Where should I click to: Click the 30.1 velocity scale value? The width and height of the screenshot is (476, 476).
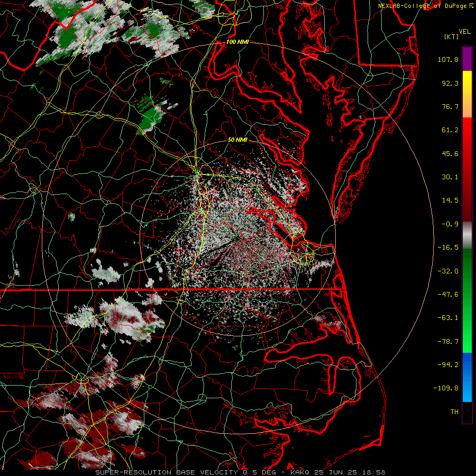[450, 177]
